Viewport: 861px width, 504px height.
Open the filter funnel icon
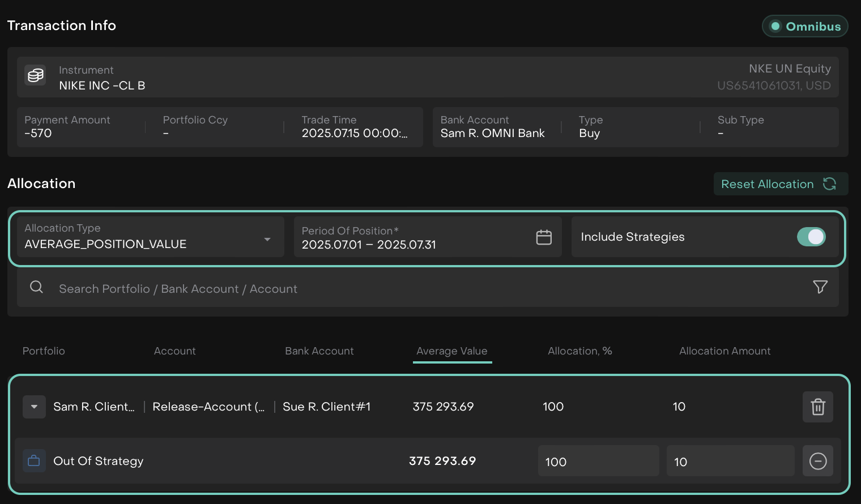(820, 287)
